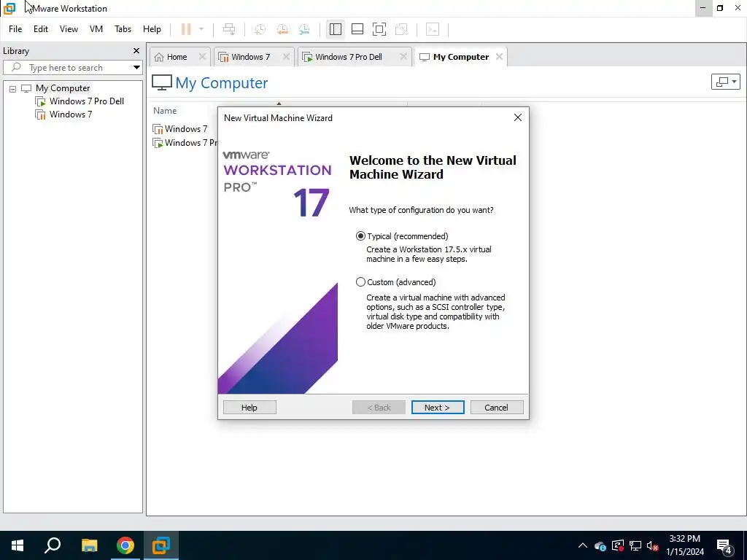
Task: Close the Windows 7 Pro Dell tab
Action: (x=403, y=57)
